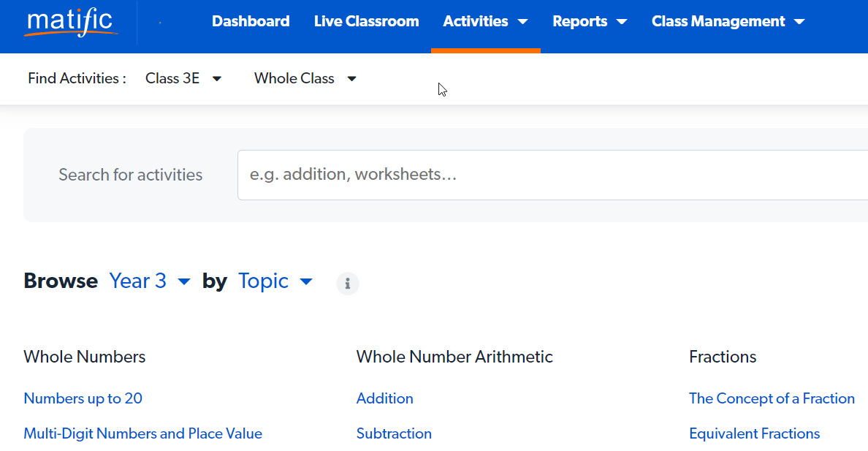Open the Numbers up to 20 link
Image resolution: width=868 pixels, height=451 pixels.
83,398
